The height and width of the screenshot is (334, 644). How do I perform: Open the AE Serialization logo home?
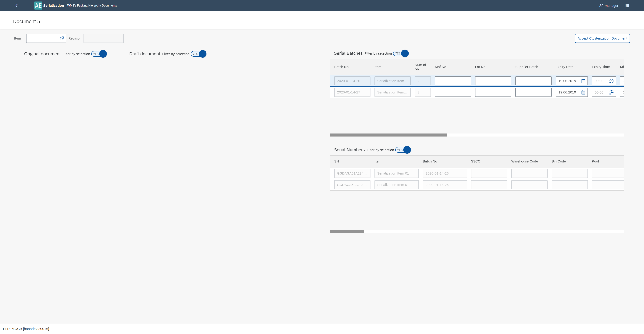tap(38, 6)
